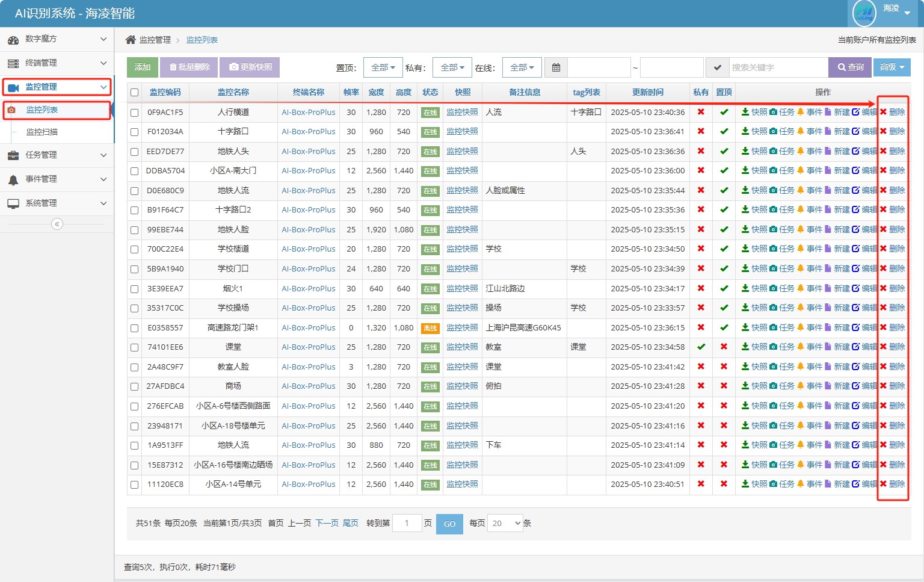Viewport: 924px width, 582px height.
Task: Click the new-file icon for 学校操场
Action: (x=828, y=308)
